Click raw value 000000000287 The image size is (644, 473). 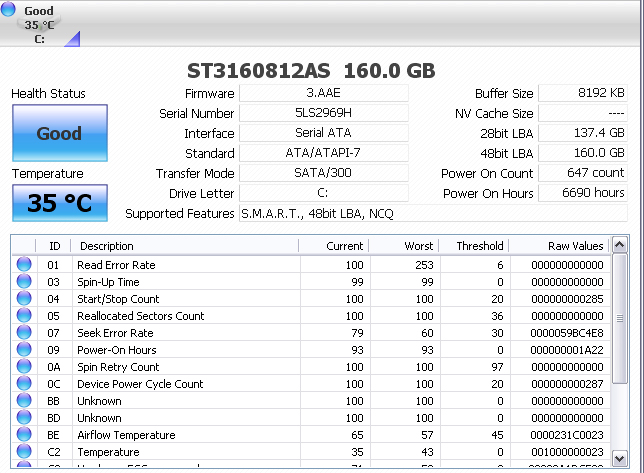point(567,384)
